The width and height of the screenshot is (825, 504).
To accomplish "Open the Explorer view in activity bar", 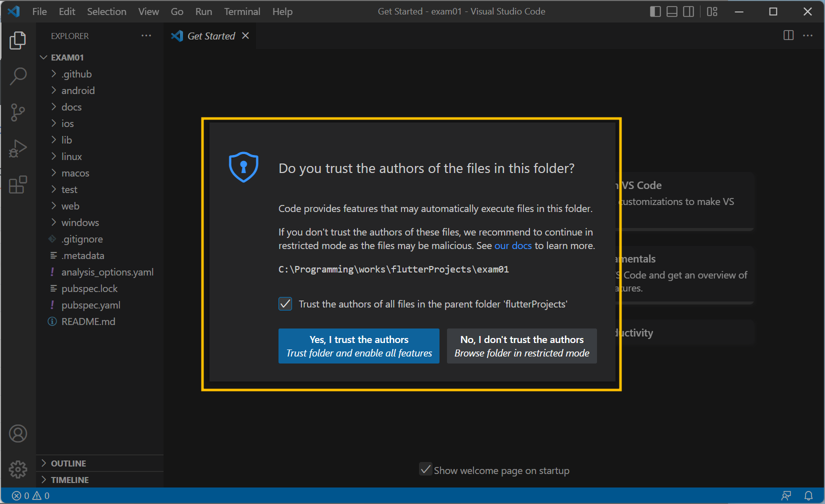I will (x=18, y=40).
